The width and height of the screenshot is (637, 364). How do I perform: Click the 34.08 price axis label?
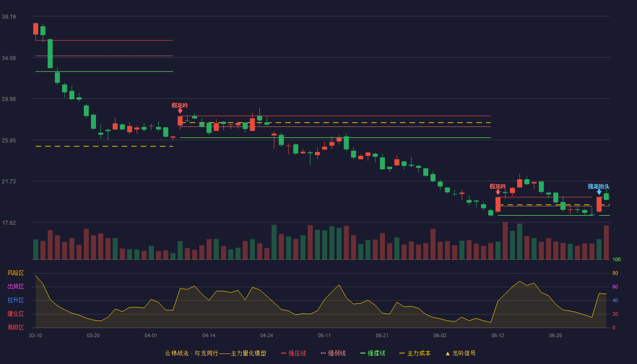point(9,58)
